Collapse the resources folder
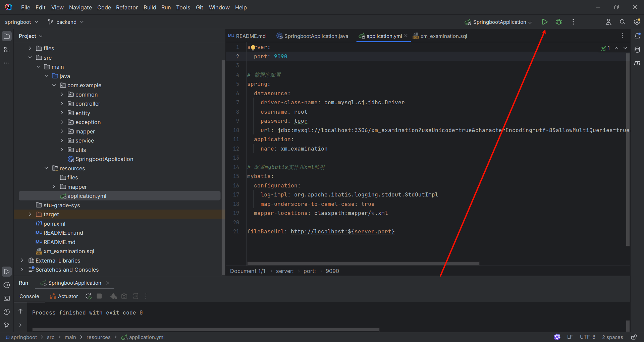This screenshot has height=342, width=644. pyautogui.click(x=46, y=168)
